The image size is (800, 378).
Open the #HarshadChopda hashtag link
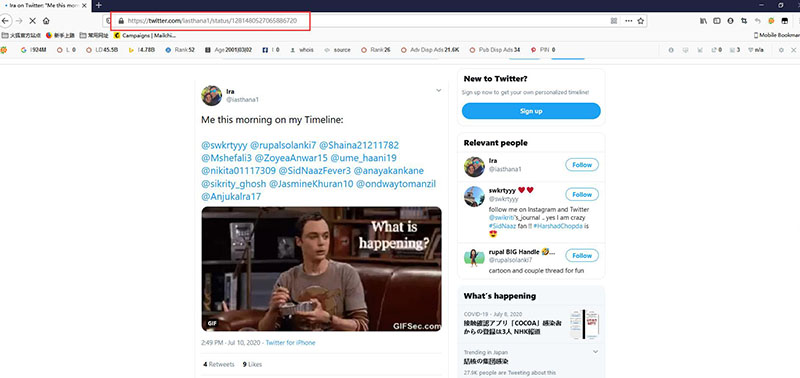[559, 225]
